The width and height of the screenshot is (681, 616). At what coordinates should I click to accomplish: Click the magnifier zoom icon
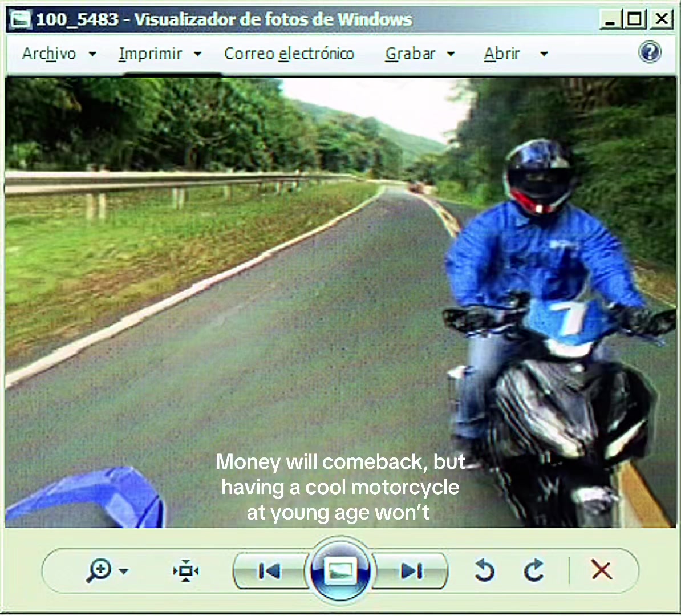pos(99,571)
